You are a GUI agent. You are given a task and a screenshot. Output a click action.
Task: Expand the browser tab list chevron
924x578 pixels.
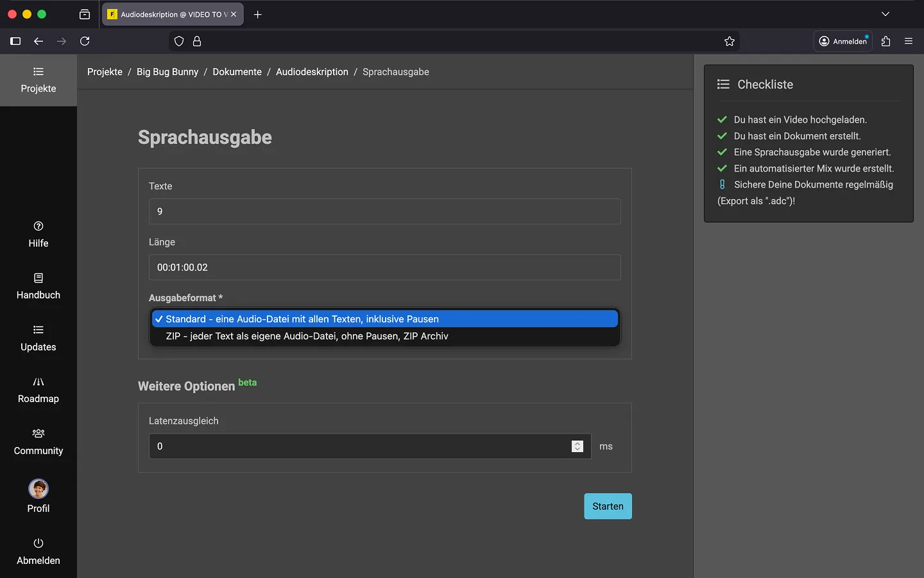(x=886, y=14)
